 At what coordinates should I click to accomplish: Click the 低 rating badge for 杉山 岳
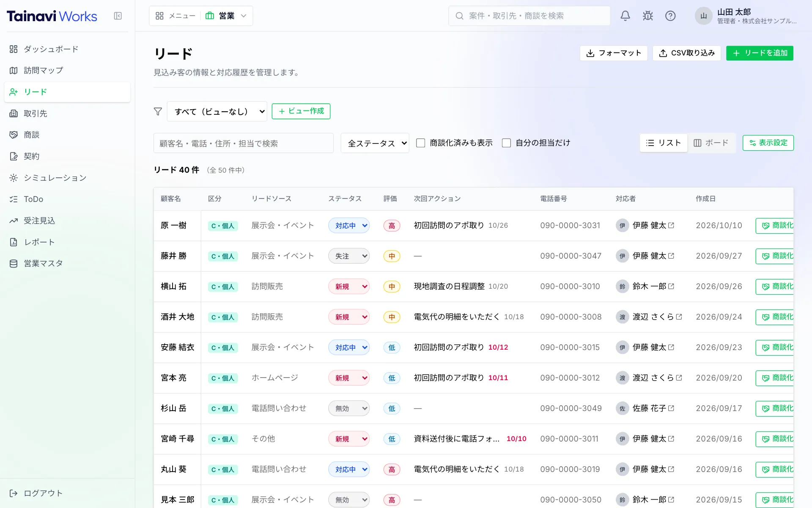pyautogui.click(x=392, y=409)
